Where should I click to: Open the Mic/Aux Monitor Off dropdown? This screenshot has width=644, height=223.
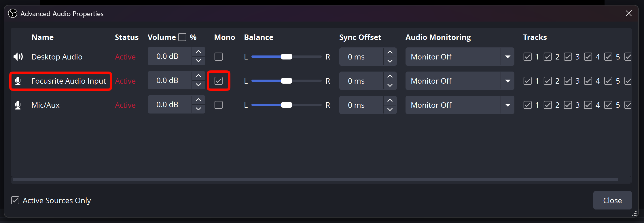pos(460,105)
